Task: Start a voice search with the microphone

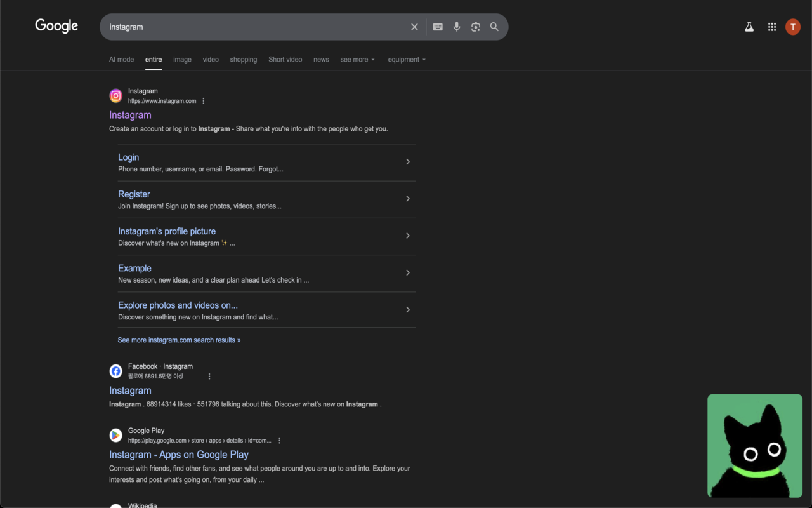Action: [457, 27]
